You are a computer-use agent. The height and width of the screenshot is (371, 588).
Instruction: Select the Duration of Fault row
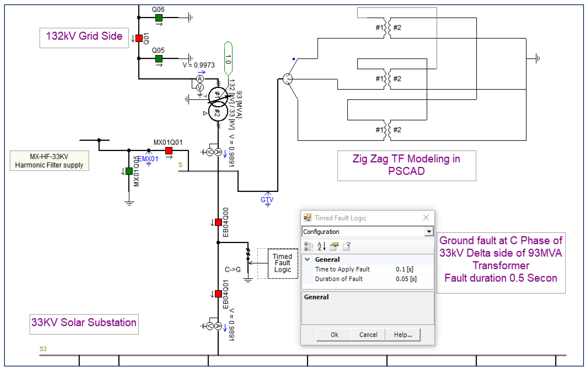[339, 279]
